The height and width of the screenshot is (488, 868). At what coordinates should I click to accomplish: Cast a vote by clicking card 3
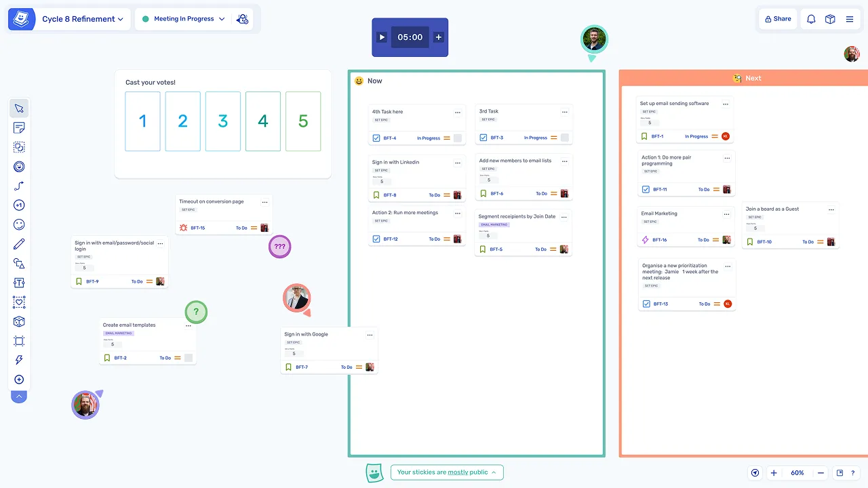pos(223,121)
